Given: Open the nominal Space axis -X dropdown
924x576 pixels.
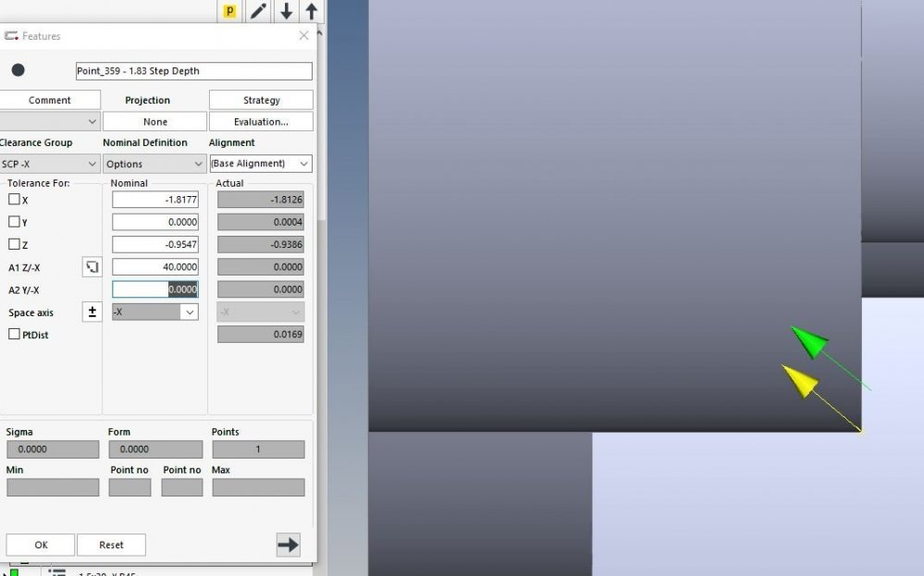Looking at the screenshot, I should click(x=155, y=312).
